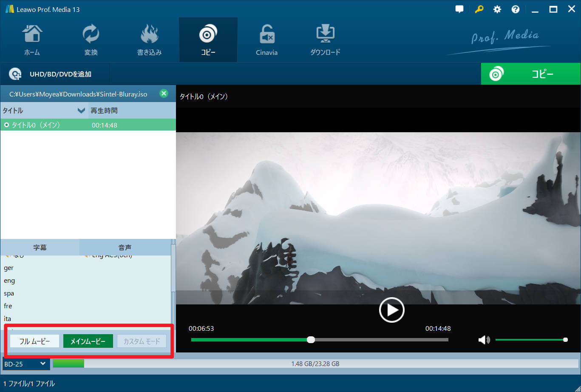
Task: Select the タイトル0 (メイン) radio button
Action: 6,125
